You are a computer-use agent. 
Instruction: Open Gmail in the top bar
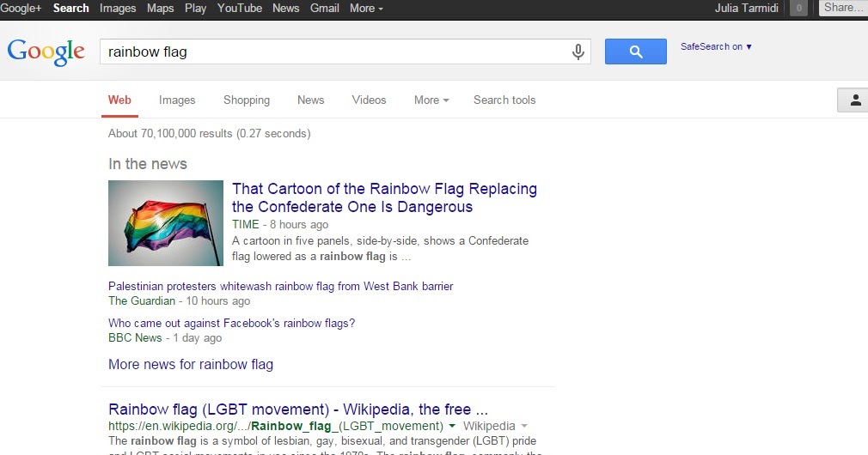(x=324, y=9)
